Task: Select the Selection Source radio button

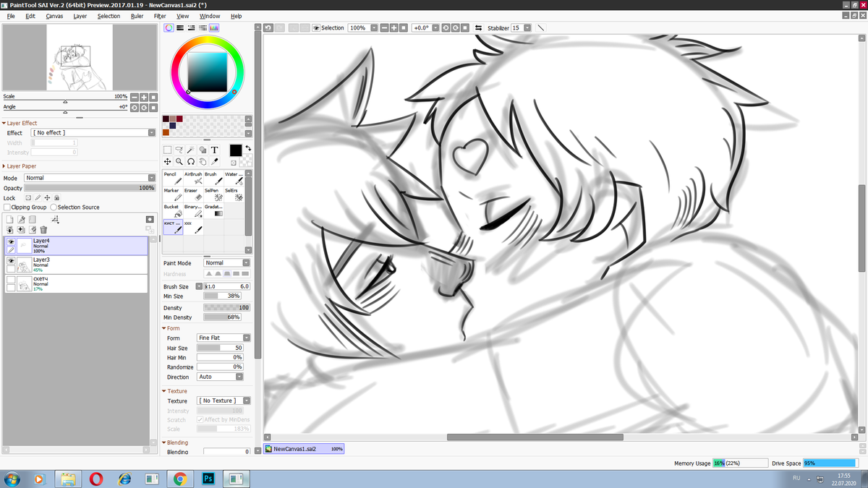Action: [x=54, y=207]
